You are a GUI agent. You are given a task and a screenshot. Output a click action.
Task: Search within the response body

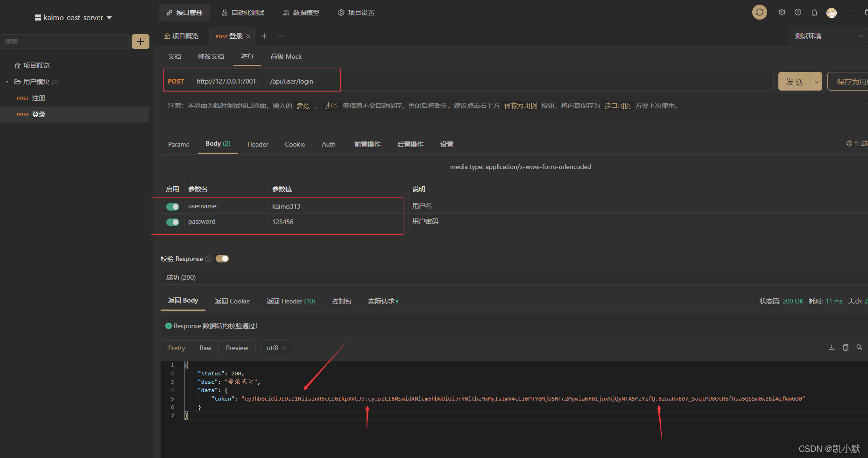coord(860,347)
